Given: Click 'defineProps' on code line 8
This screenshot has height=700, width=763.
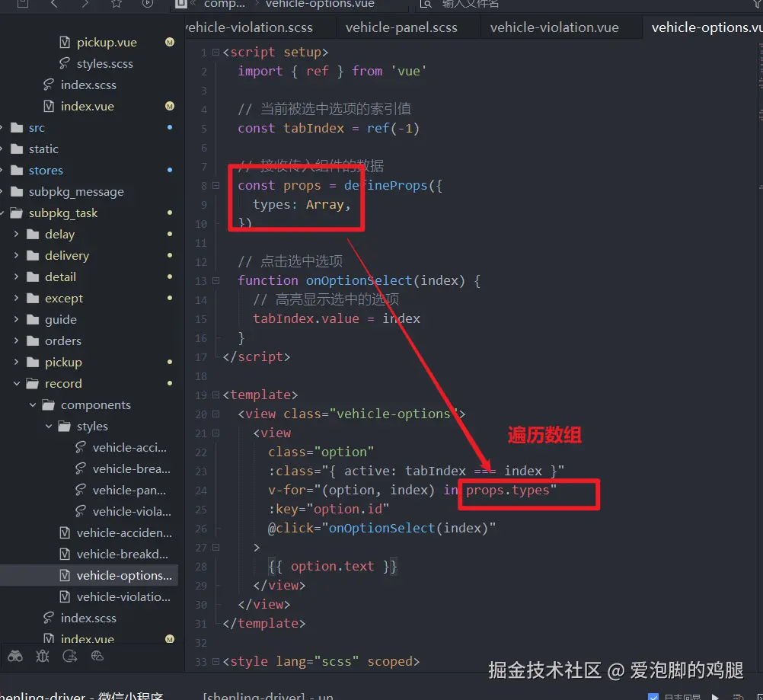Looking at the screenshot, I should pyautogui.click(x=386, y=185).
